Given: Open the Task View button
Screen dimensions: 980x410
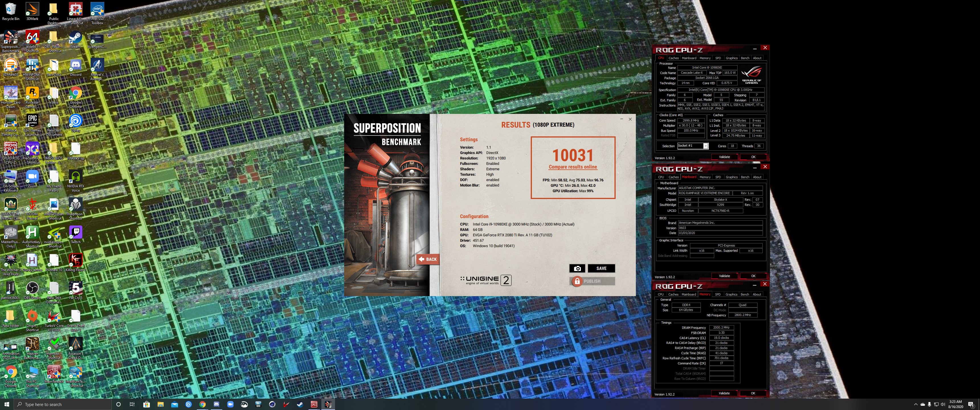Looking at the screenshot, I should tap(132, 404).
